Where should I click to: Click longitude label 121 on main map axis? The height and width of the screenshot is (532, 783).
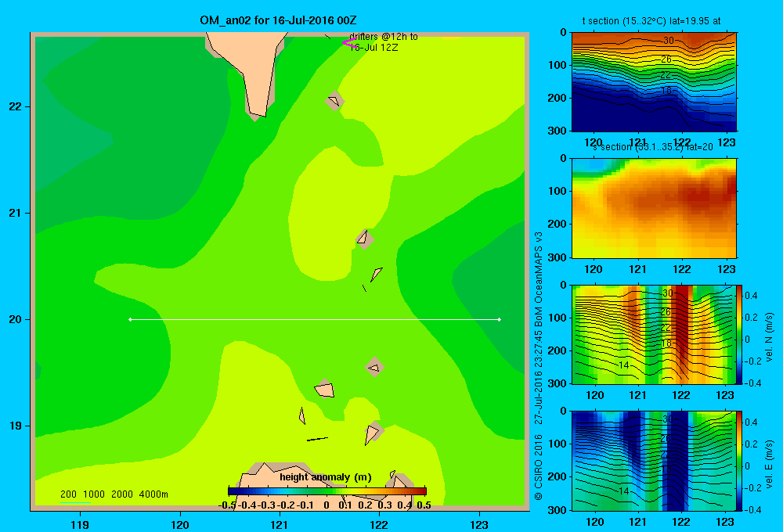pyautogui.click(x=280, y=524)
